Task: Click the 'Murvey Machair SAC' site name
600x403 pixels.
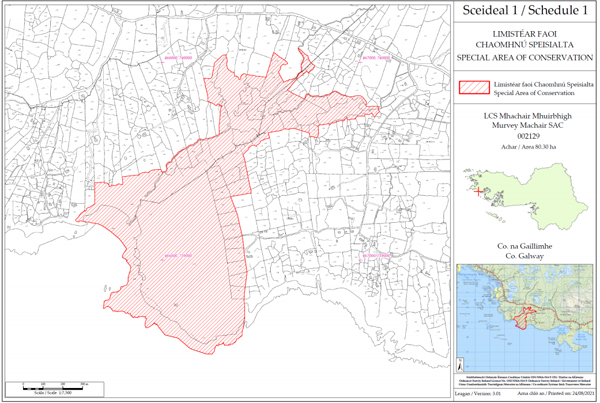Action: (523, 127)
